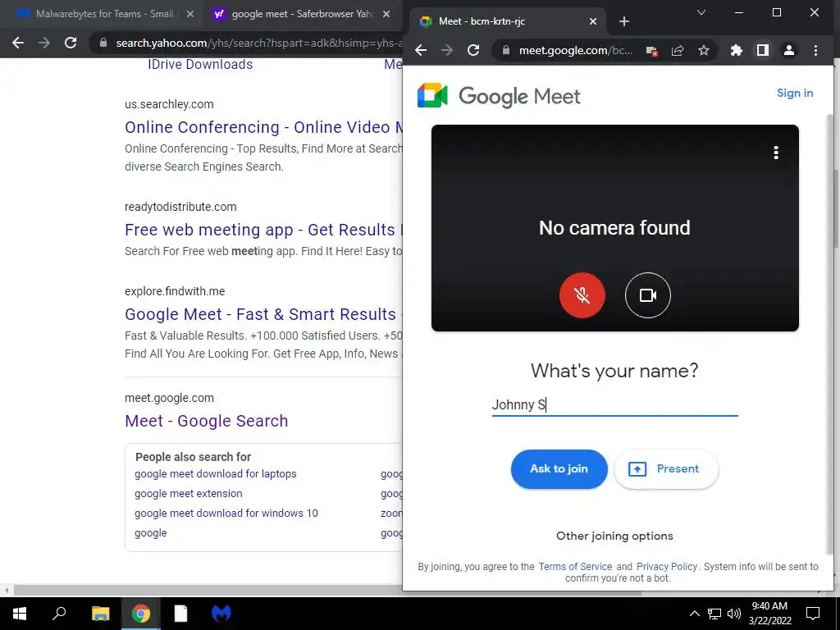The height and width of the screenshot is (630, 840).
Task: Open the Windows Start menu
Action: (20, 614)
